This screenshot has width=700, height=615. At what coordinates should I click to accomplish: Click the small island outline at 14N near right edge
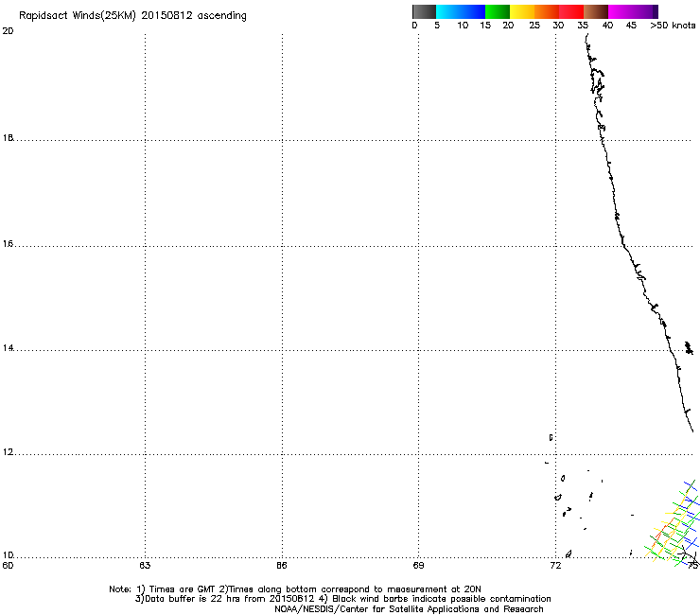689,347
